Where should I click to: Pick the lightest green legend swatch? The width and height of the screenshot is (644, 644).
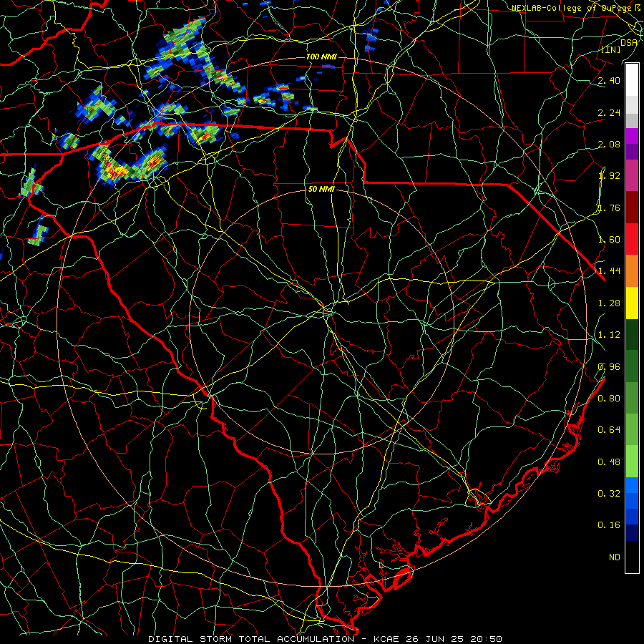632,462
